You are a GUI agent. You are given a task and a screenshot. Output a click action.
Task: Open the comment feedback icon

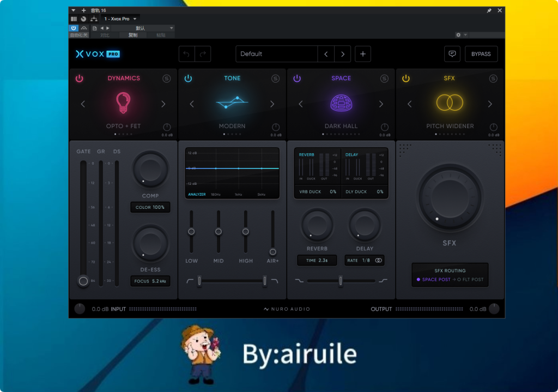click(452, 54)
